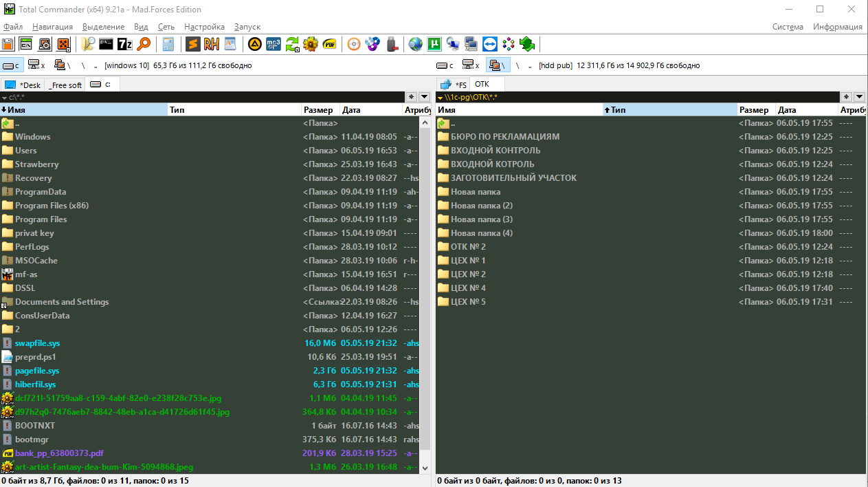The image size is (868, 487).
Task: Select drive c in left drive bar
Action: tap(12, 65)
